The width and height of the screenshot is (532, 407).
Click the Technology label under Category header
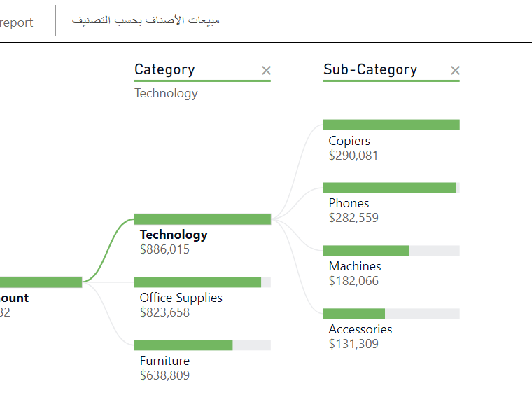(166, 93)
